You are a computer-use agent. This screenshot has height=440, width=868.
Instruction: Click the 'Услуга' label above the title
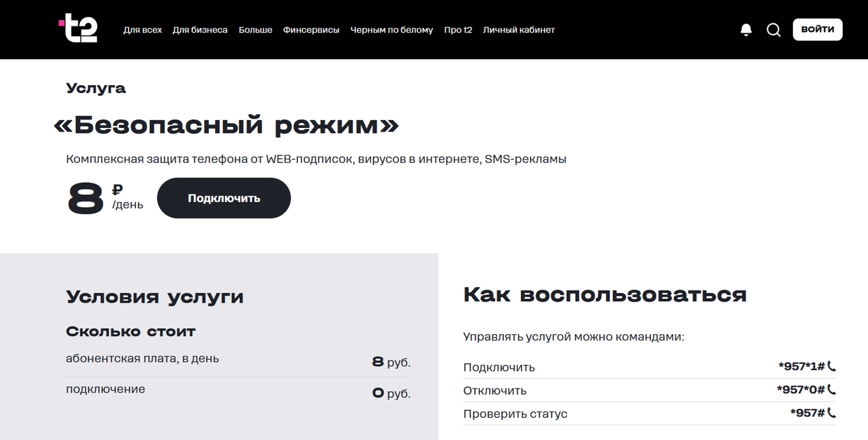[x=96, y=89]
